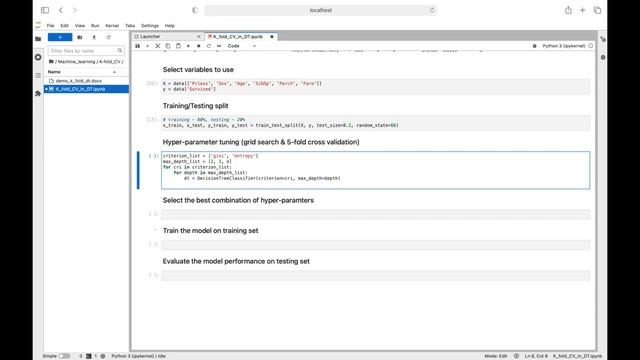This screenshot has height=360, width=640.
Task: Restart the kernel with the circular arrow icon
Action: 209,46
